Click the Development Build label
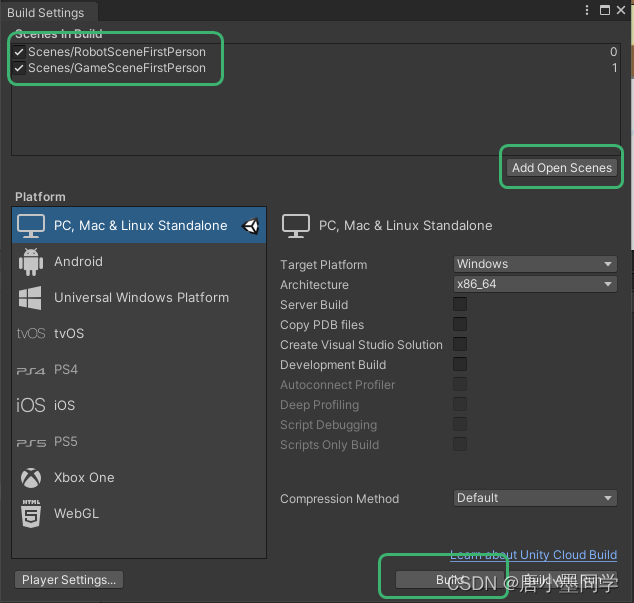Image resolution: width=634 pixels, height=603 pixels. pos(333,365)
